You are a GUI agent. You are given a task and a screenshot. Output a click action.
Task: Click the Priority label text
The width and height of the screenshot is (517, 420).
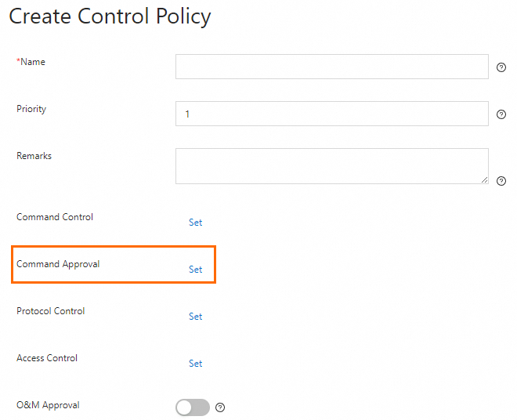(x=31, y=109)
